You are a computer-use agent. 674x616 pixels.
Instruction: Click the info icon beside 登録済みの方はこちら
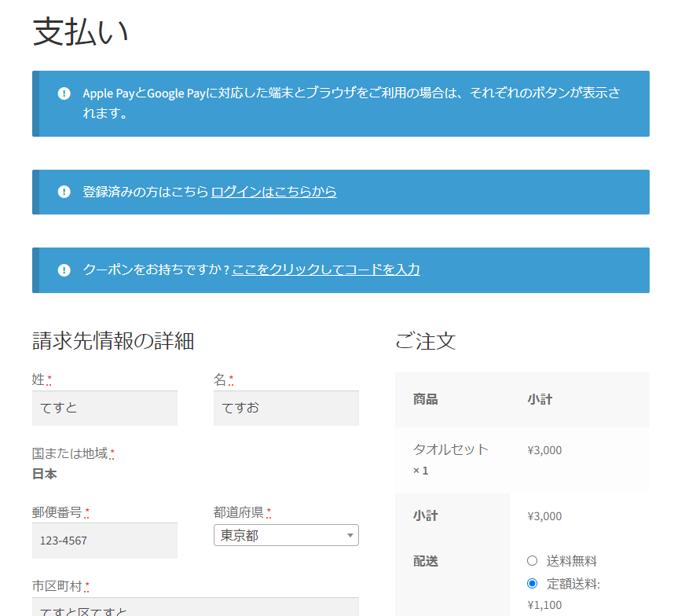[64, 192]
